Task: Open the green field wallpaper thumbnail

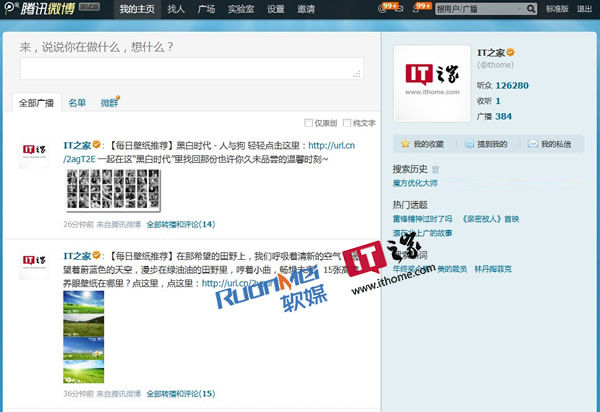Action: click(x=83, y=337)
